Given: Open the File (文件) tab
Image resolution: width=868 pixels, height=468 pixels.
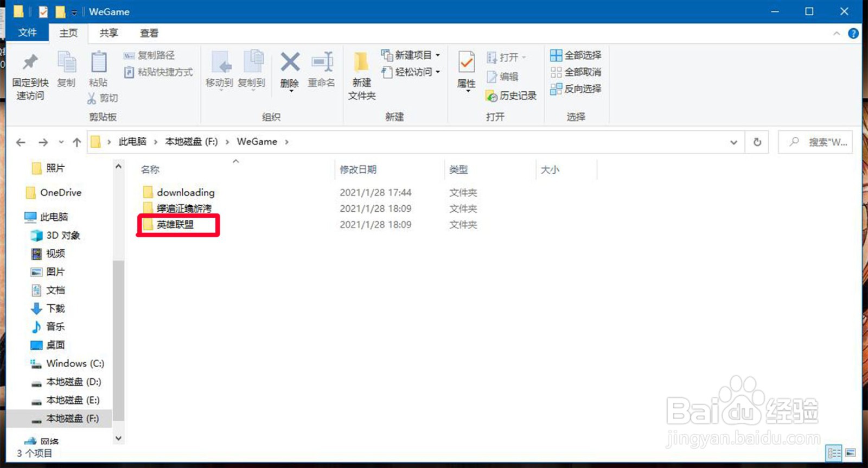Looking at the screenshot, I should pyautogui.click(x=27, y=33).
